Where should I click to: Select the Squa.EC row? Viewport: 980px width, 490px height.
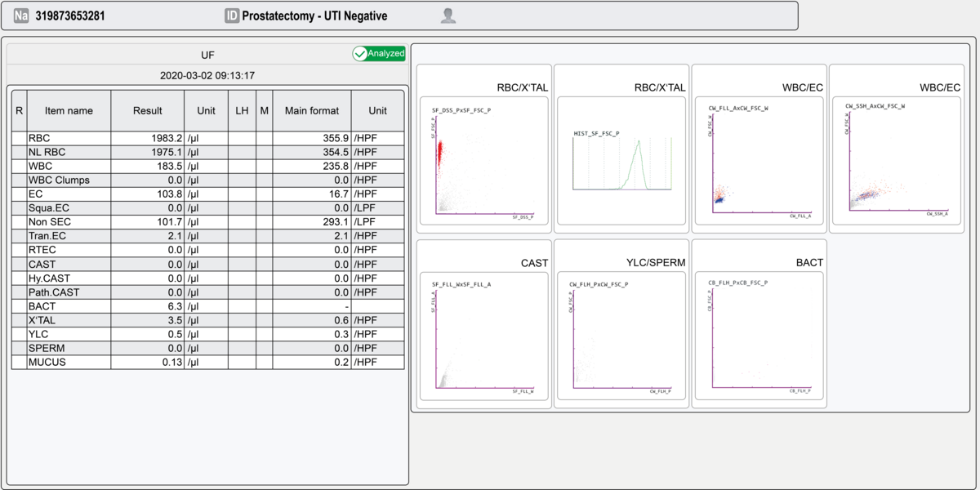207,208
